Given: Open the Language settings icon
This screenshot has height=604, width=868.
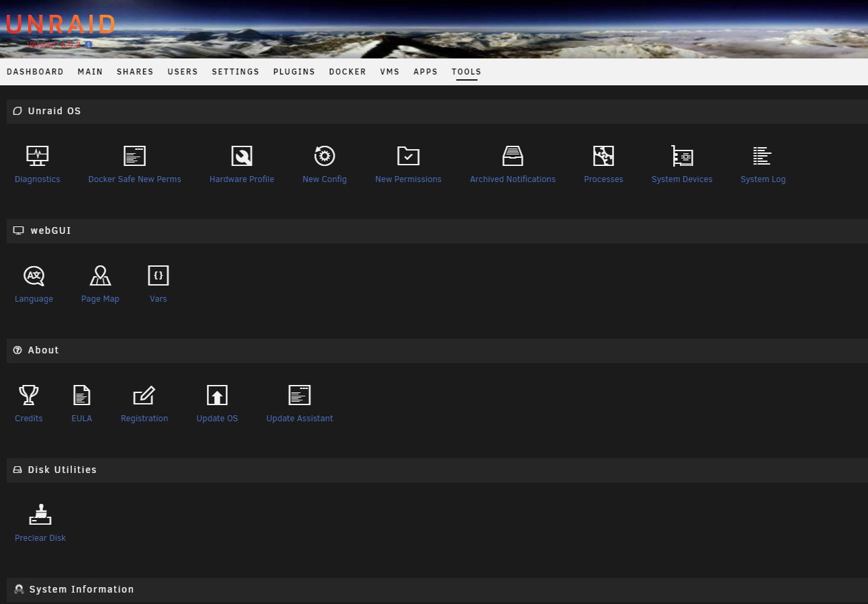Looking at the screenshot, I should 34,275.
